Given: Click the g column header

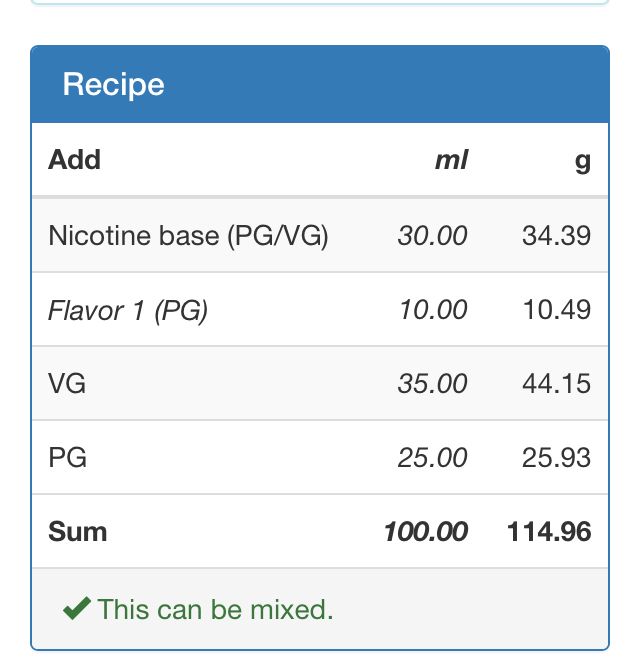Looking at the screenshot, I should 583,162.
